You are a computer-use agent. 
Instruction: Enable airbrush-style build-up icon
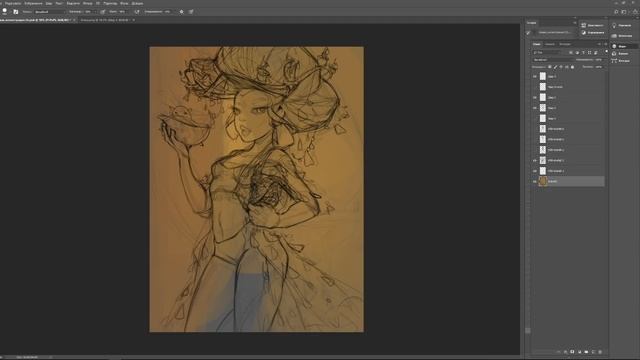pos(137,12)
